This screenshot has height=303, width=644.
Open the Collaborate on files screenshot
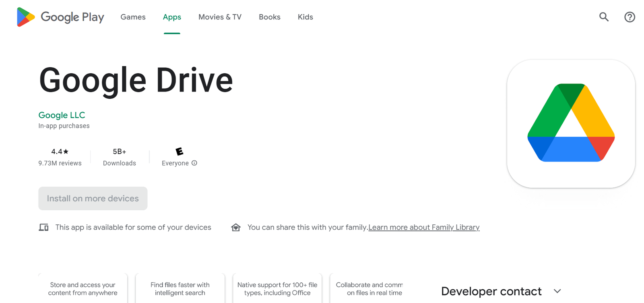[366, 288]
